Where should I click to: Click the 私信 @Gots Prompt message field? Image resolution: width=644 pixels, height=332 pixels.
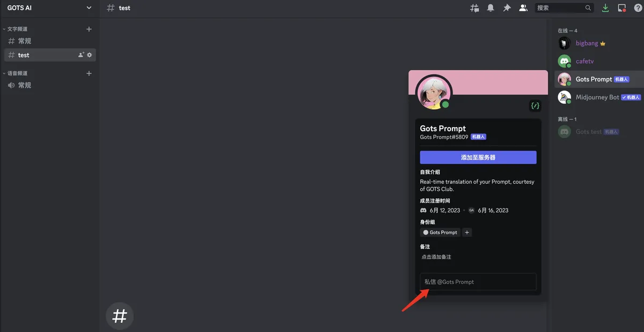point(478,282)
